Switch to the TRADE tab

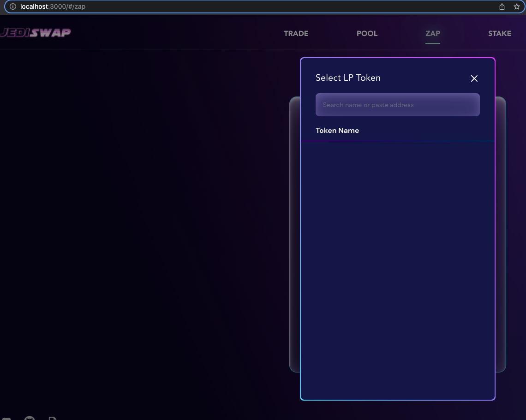point(296,33)
